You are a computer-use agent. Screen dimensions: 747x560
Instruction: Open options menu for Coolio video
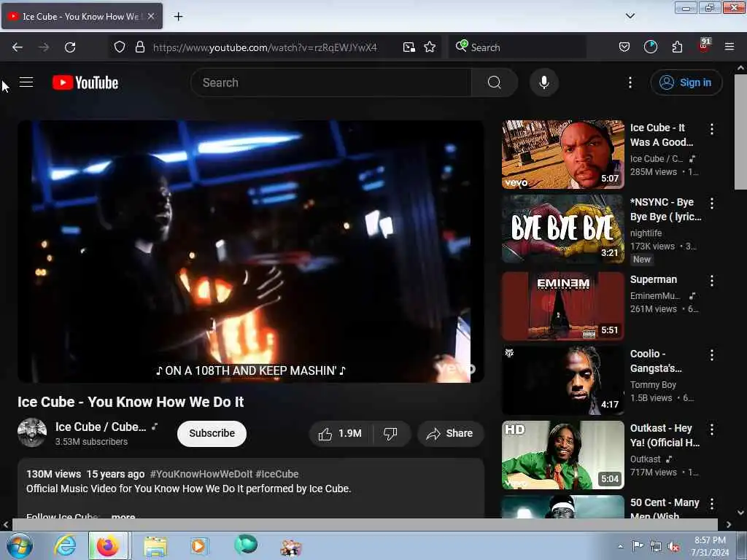pos(711,355)
